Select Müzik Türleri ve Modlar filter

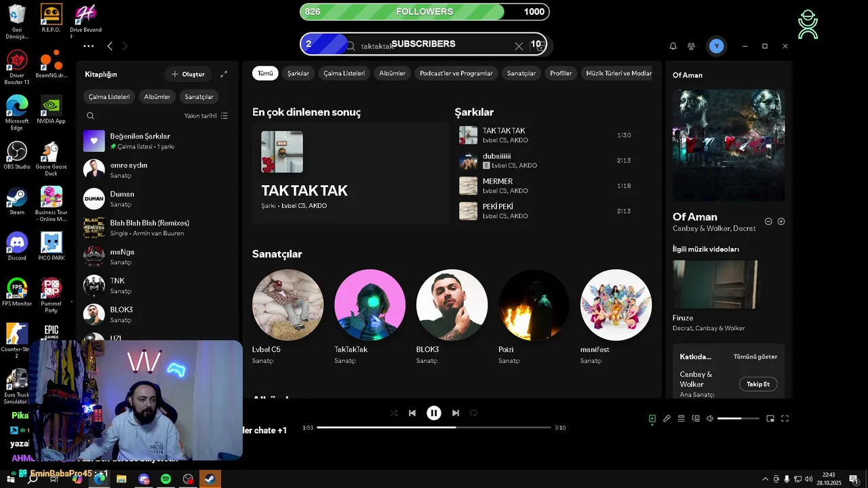click(x=618, y=73)
